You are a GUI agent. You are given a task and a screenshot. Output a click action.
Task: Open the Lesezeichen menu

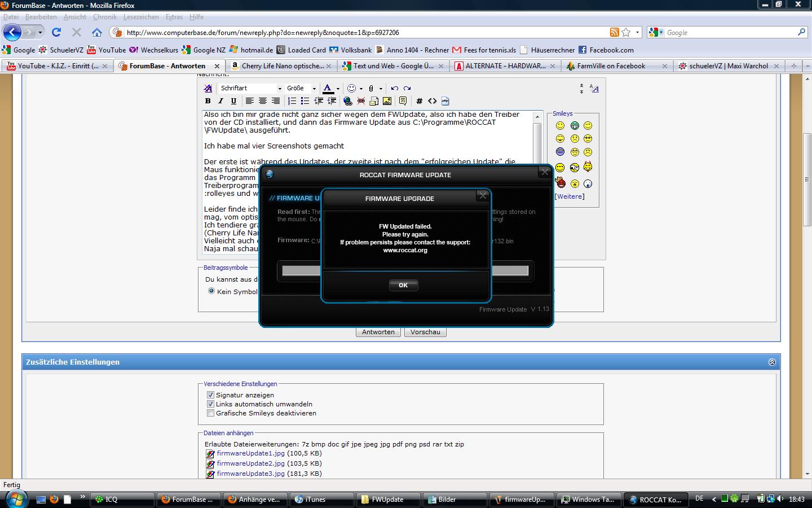(x=141, y=17)
